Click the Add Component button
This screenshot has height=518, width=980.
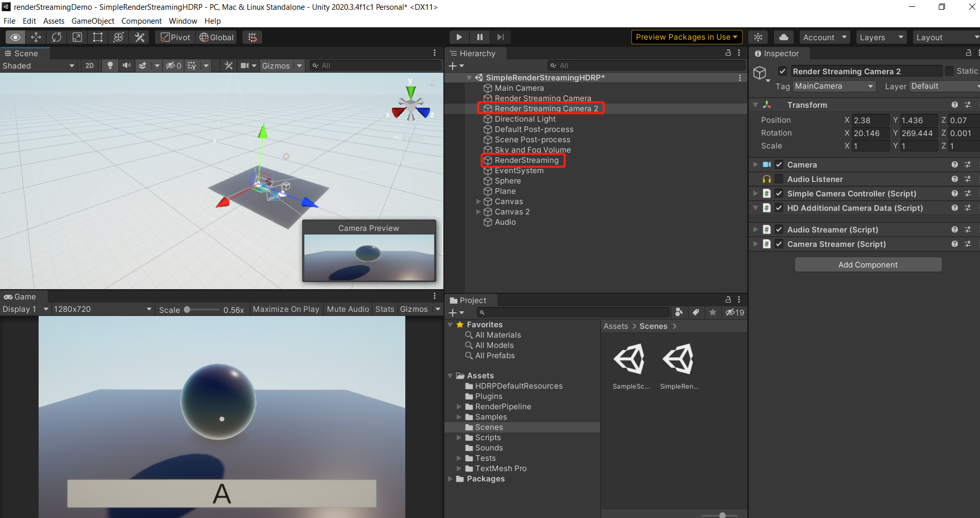tap(868, 264)
